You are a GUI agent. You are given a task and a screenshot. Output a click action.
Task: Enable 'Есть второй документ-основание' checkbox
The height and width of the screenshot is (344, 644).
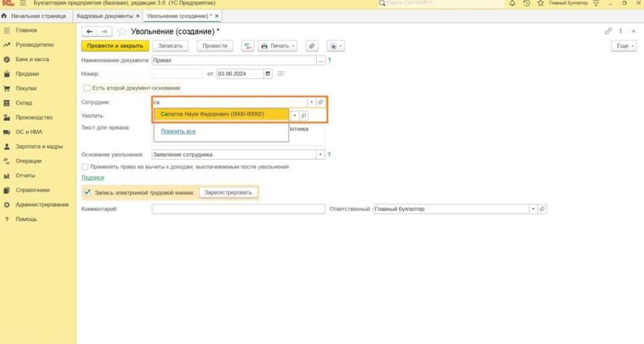coord(87,88)
